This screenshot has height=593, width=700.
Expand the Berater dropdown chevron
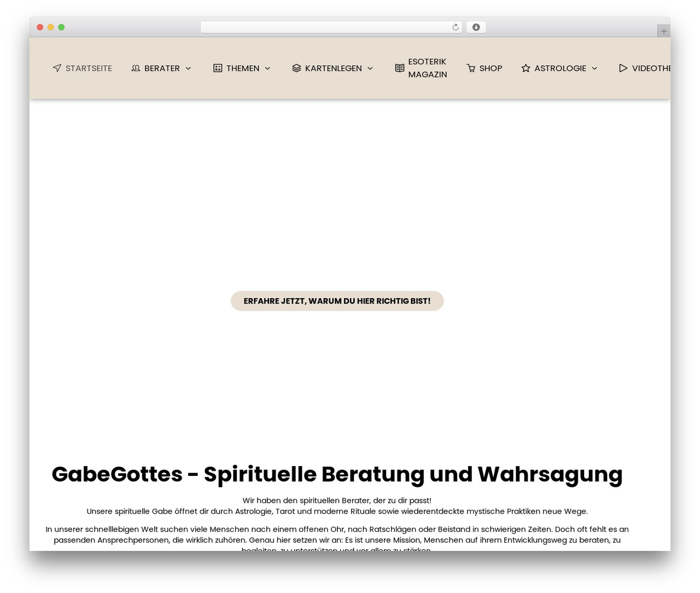[188, 68]
